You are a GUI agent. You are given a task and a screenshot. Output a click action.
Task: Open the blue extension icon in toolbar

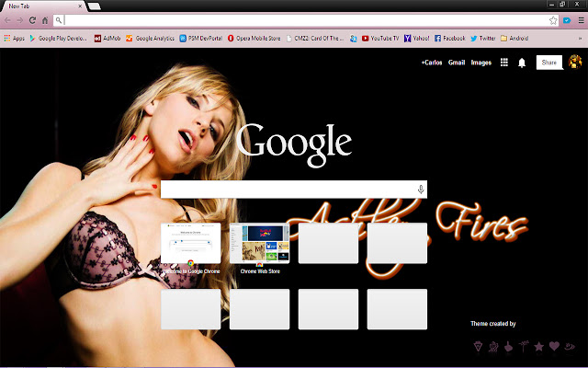tap(567, 20)
